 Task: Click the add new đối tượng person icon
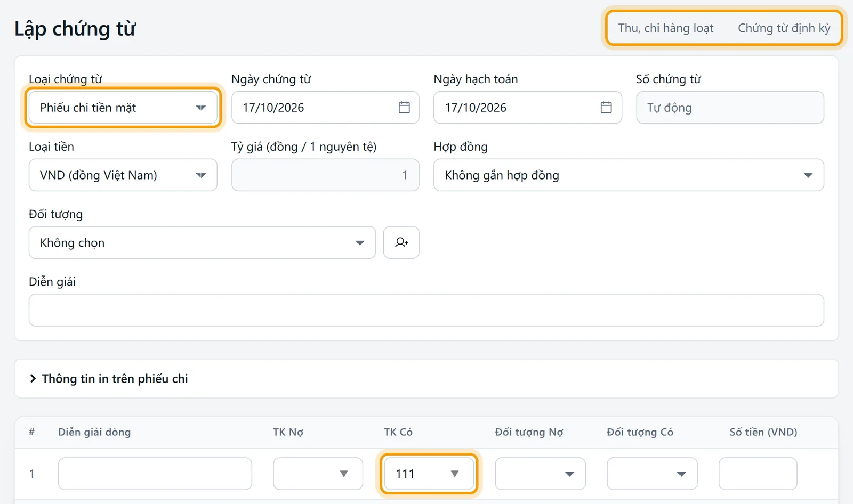tap(401, 242)
